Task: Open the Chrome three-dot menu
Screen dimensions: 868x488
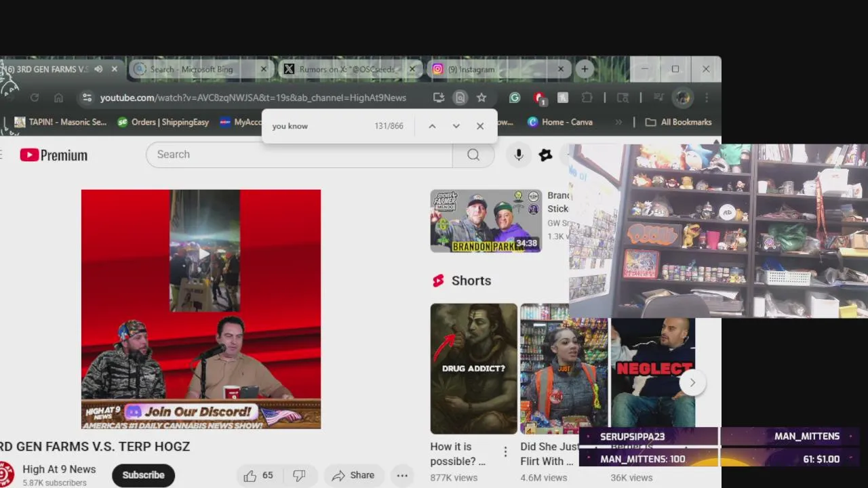Action: click(x=707, y=98)
